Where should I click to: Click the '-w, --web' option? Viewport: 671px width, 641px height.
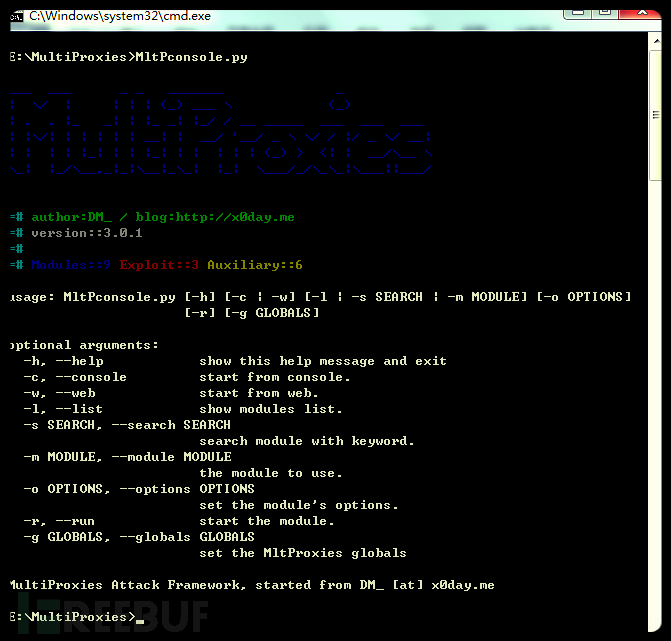[59, 393]
